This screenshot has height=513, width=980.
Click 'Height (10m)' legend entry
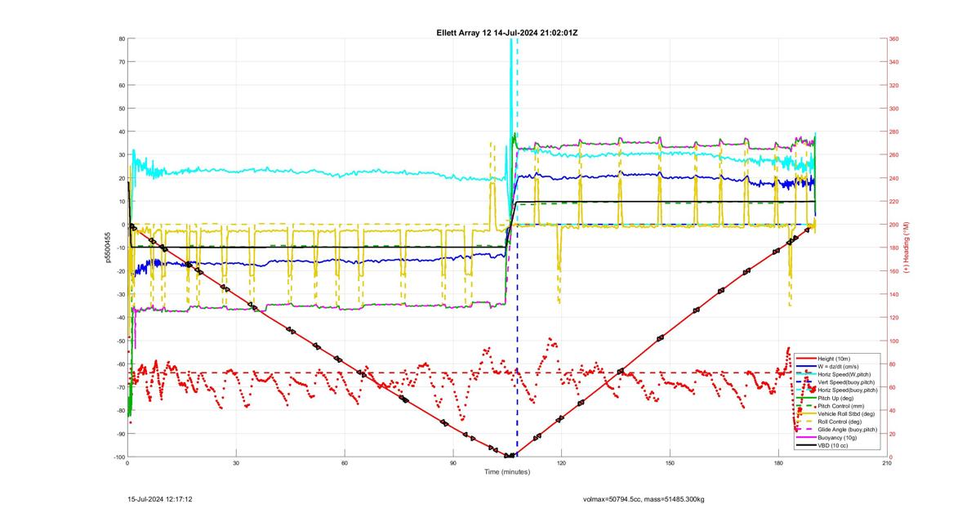pyautogui.click(x=834, y=359)
